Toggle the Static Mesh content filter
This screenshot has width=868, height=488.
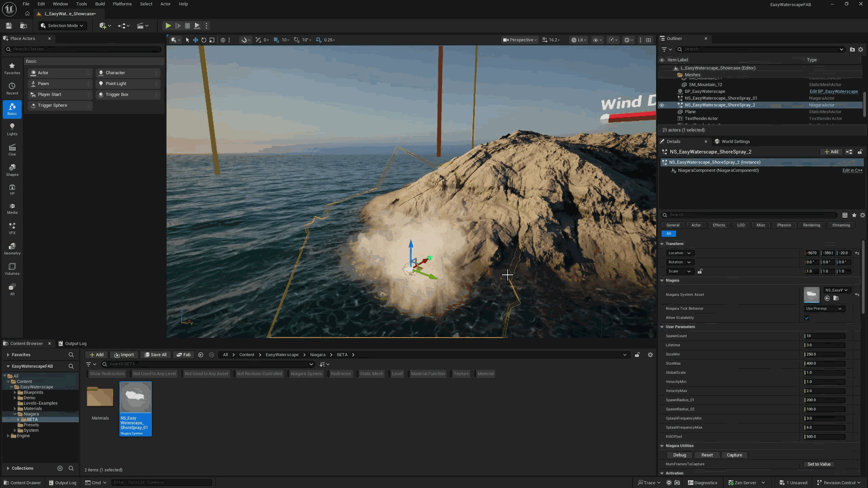(x=372, y=374)
